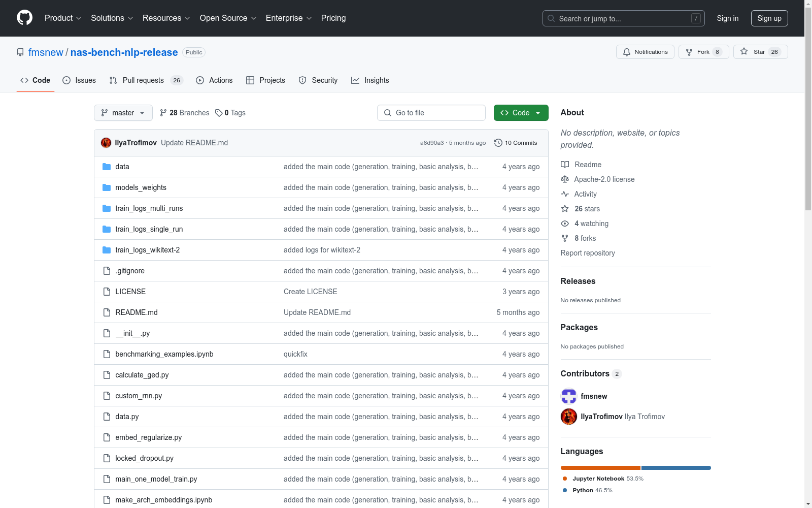Click the fork icon in Fork button
The width and height of the screenshot is (812, 508).
tap(689, 52)
